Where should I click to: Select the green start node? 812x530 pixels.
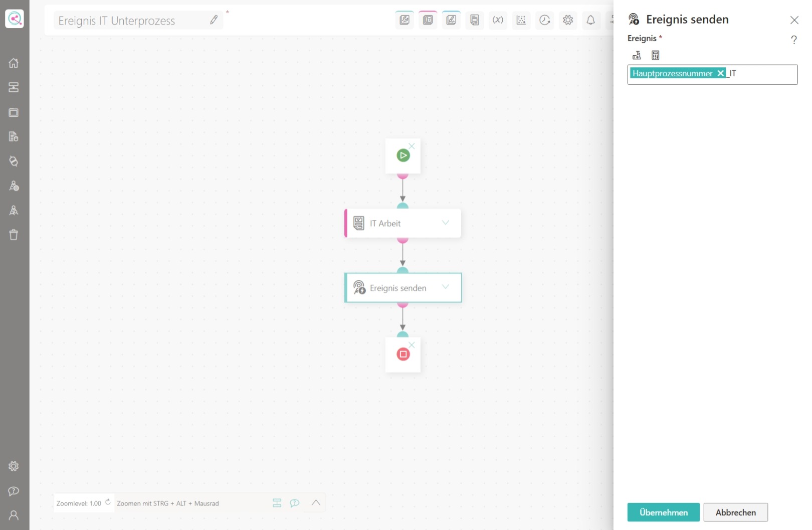[403, 155]
